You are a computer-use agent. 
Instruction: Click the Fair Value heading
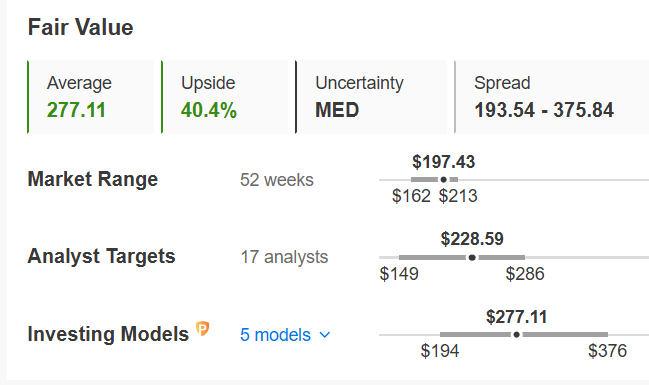click(x=80, y=28)
